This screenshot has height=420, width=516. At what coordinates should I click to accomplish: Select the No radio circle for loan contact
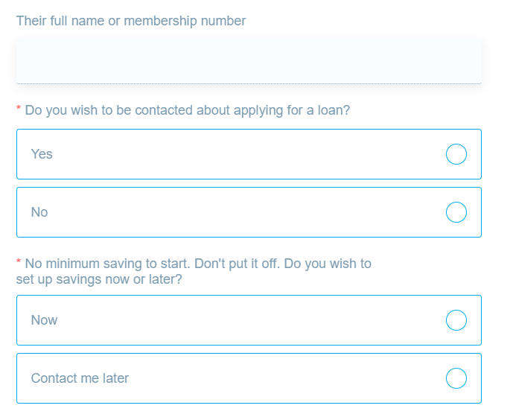[x=456, y=212]
